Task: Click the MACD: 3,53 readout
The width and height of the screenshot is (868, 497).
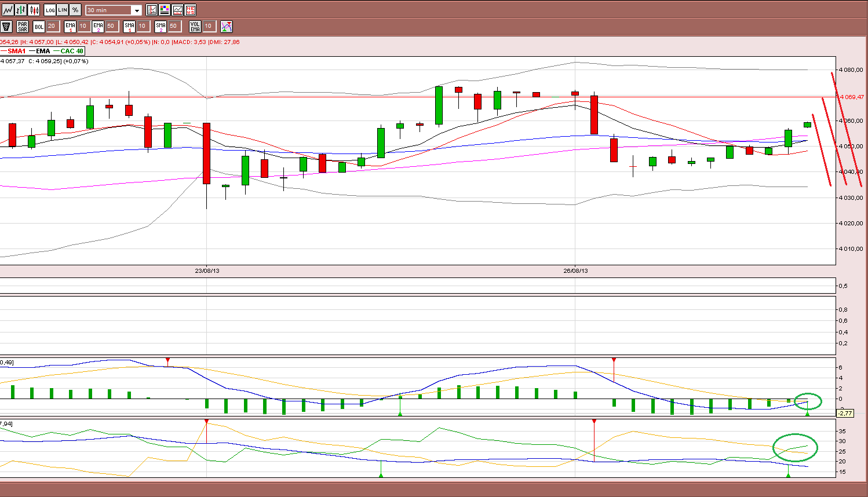Action: tap(190, 42)
